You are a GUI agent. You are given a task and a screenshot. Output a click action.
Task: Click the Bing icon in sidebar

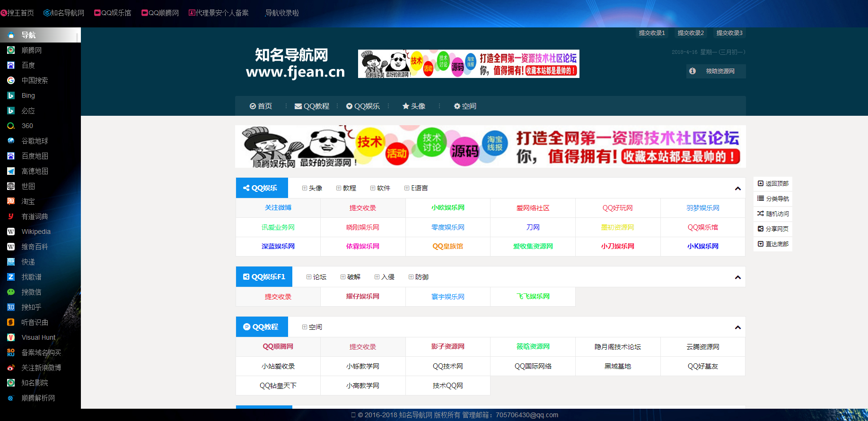pyautogui.click(x=11, y=95)
